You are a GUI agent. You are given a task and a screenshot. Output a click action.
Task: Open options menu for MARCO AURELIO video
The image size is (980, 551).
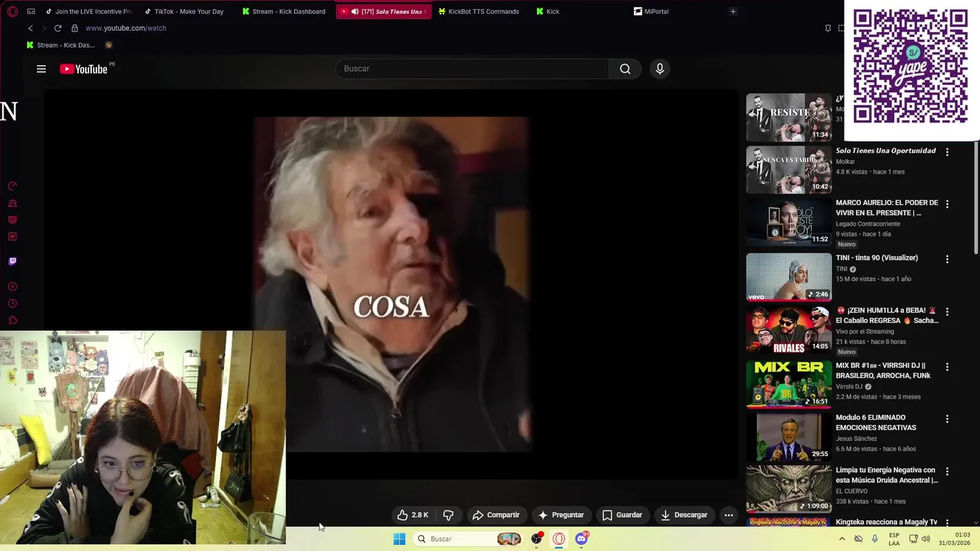click(x=947, y=204)
